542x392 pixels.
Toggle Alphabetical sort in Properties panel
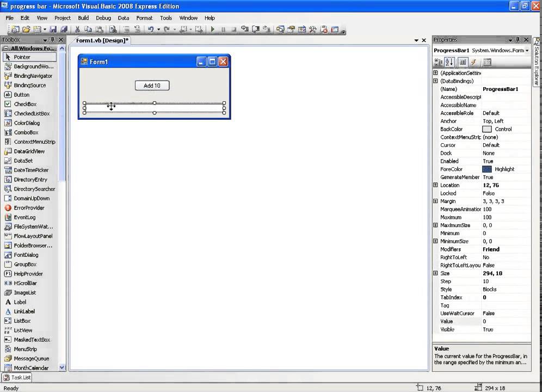tap(449, 62)
